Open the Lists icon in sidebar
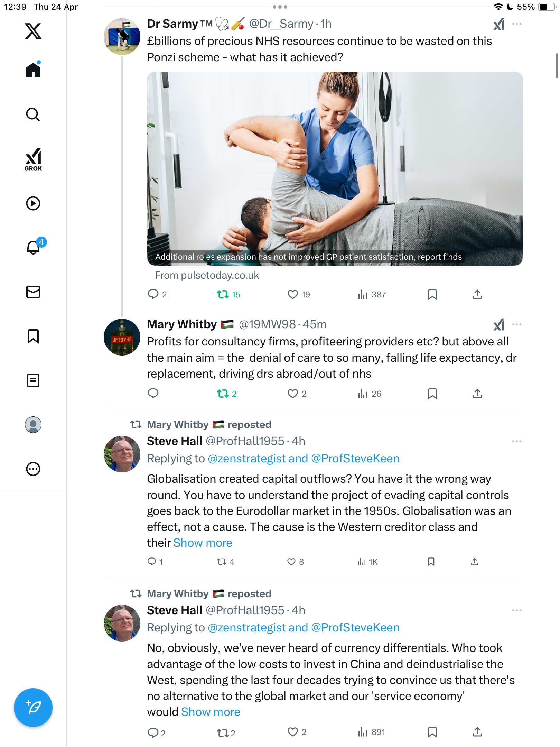Screen dimensions: 560x747 coord(33,380)
